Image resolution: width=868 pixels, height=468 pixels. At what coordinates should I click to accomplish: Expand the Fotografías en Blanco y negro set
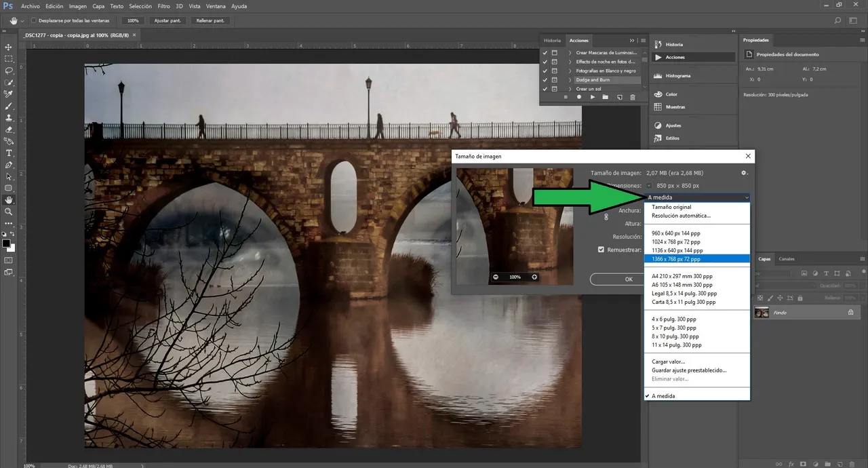click(x=570, y=71)
